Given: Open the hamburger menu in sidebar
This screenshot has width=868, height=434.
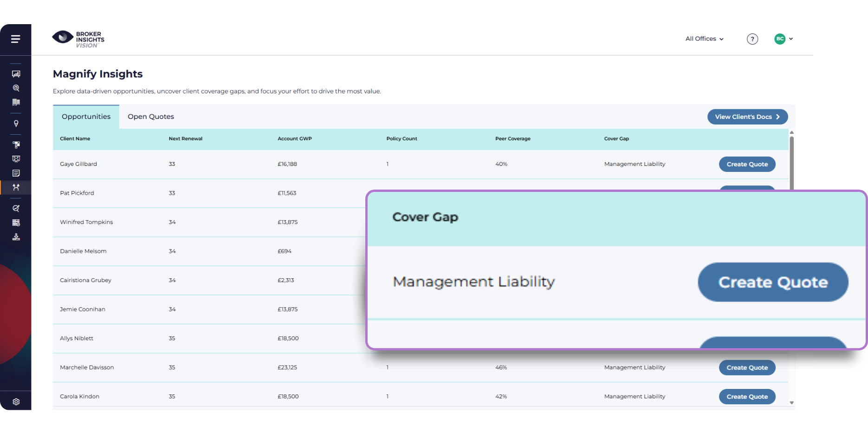Looking at the screenshot, I should [x=15, y=39].
